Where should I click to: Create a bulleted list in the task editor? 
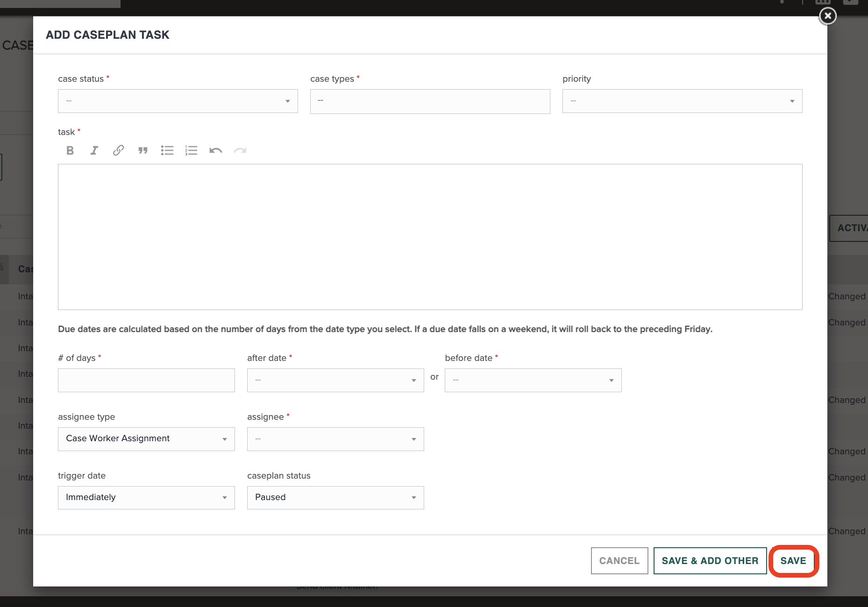[167, 150]
